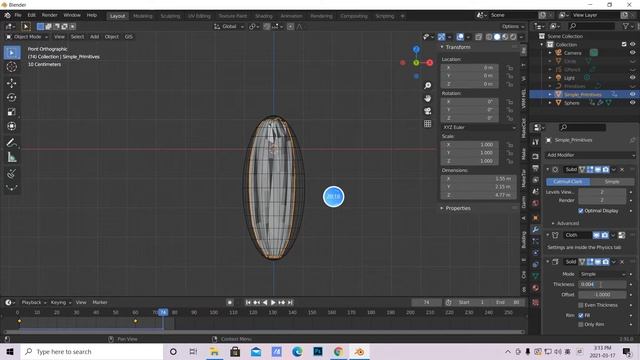The image size is (640, 360).
Task: Open the timeline Marker menu
Action: pos(100,302)
